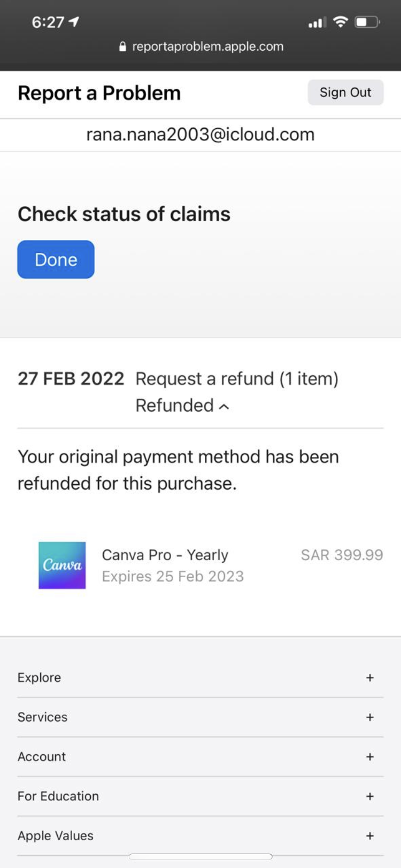Viewport: 401px width, 868px height.
Task: Open the Explore footer menu
Action: point(200,678)
